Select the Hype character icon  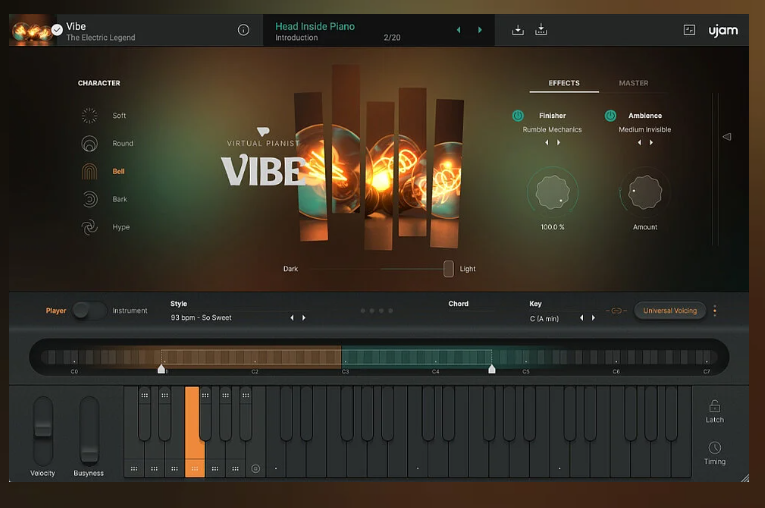point(89,227)
